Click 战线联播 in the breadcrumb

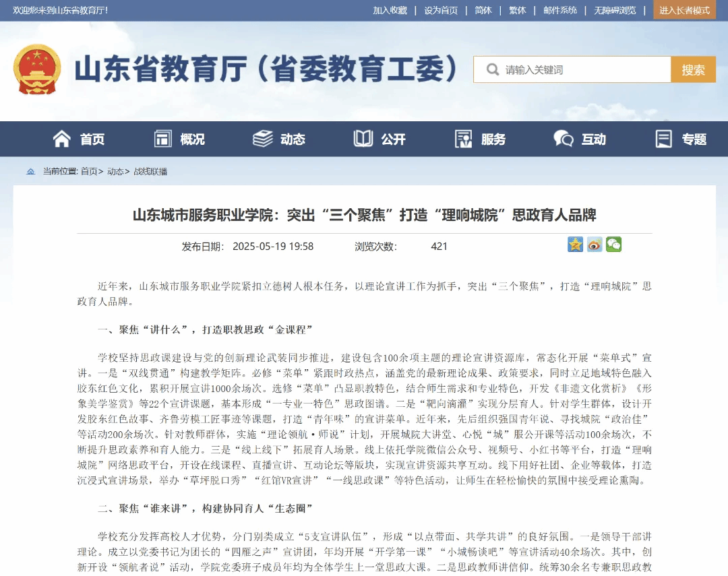[x=150, y=172]
